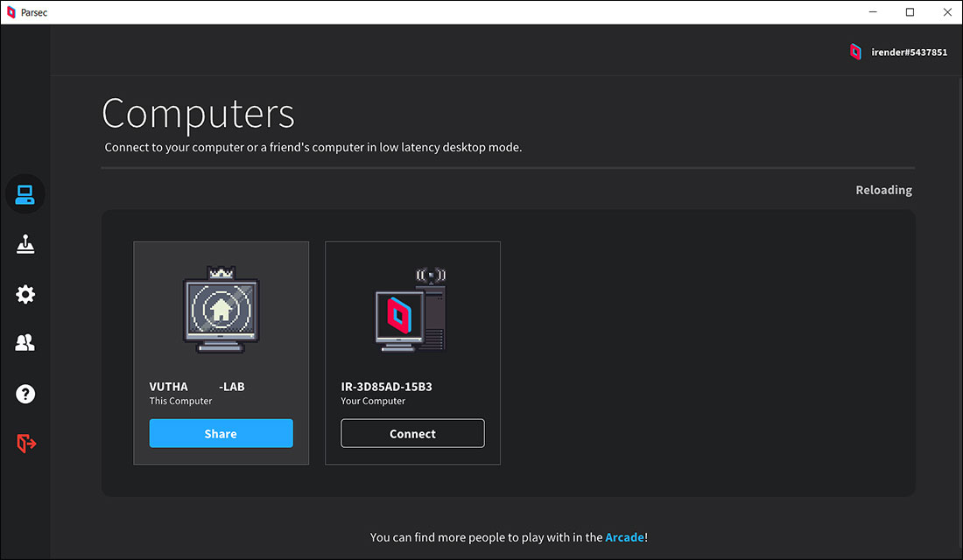
Task: Connect to IR-3D85AD-15B3
Action: coord(412,433)
